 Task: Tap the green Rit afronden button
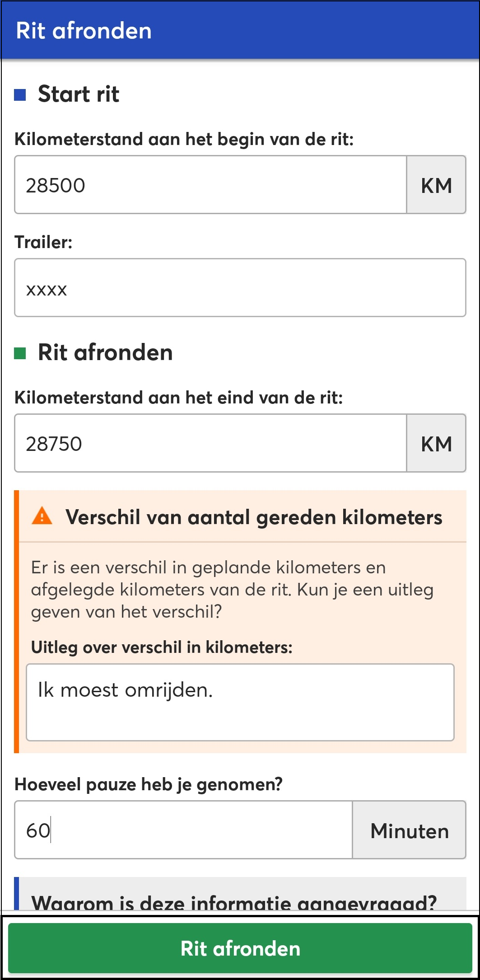click(240, 948)
